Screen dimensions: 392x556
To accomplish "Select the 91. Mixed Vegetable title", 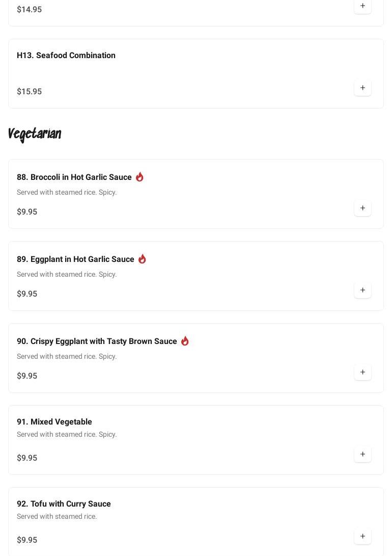I will (x=54, y=421).
